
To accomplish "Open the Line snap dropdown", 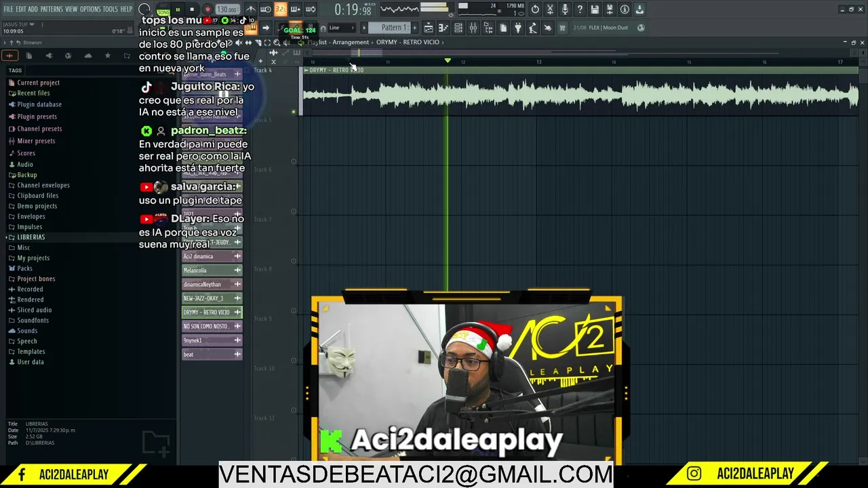I will coord(343,28).
